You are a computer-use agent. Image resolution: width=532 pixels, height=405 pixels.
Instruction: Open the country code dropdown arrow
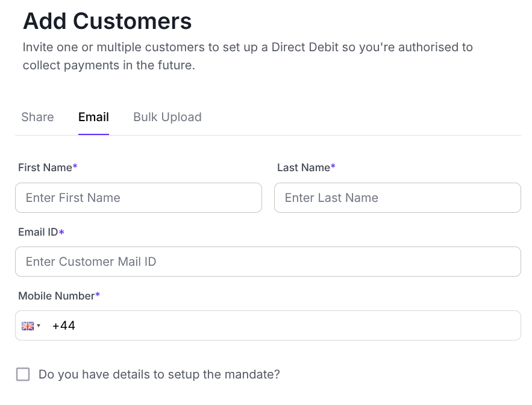(39, 326)
